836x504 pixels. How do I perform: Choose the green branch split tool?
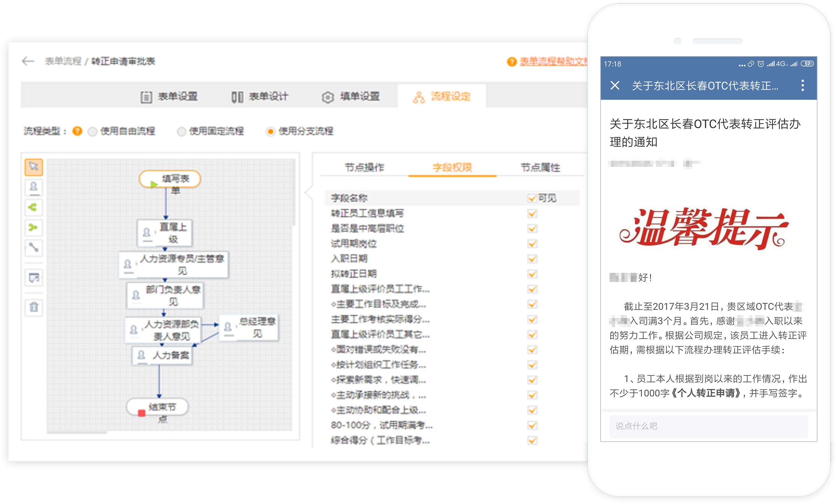click(x=34, y=207)
